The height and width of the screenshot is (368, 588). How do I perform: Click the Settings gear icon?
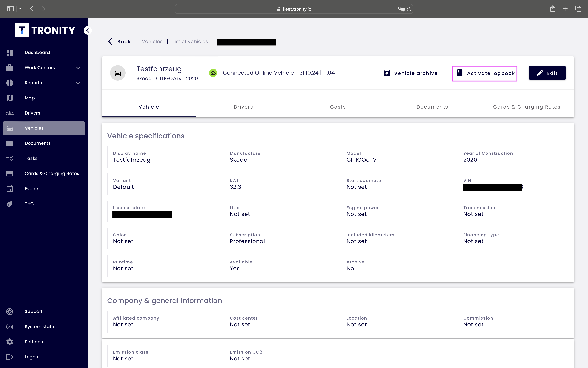[9, 342]
